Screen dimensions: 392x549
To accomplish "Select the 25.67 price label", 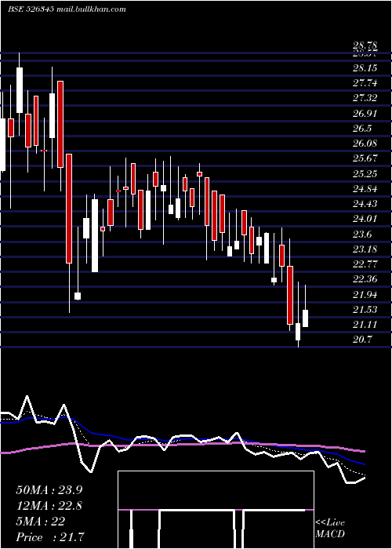I will pyautogui.click(x=365, y=158).
